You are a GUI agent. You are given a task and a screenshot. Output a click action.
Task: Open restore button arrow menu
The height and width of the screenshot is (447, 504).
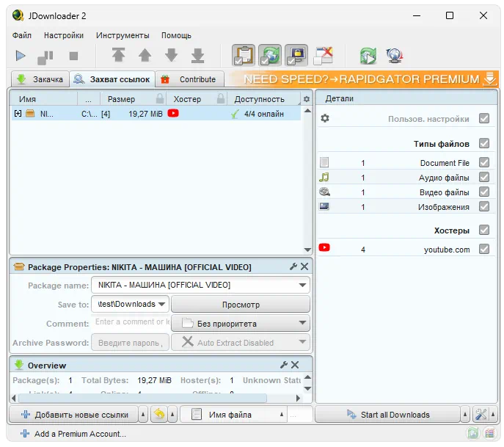pyautogui.click(x=172, y=414)
